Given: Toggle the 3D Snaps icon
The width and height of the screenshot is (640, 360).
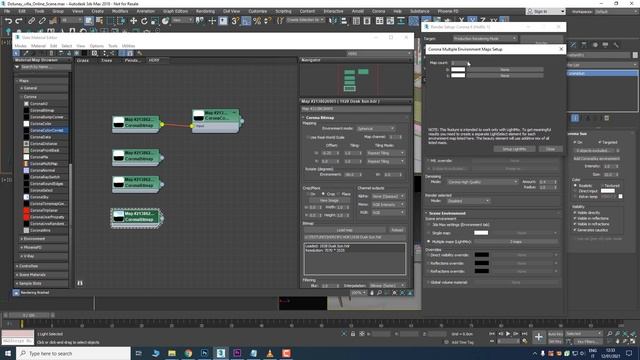Looking at the screenshot, I should [x=235, y=21].
